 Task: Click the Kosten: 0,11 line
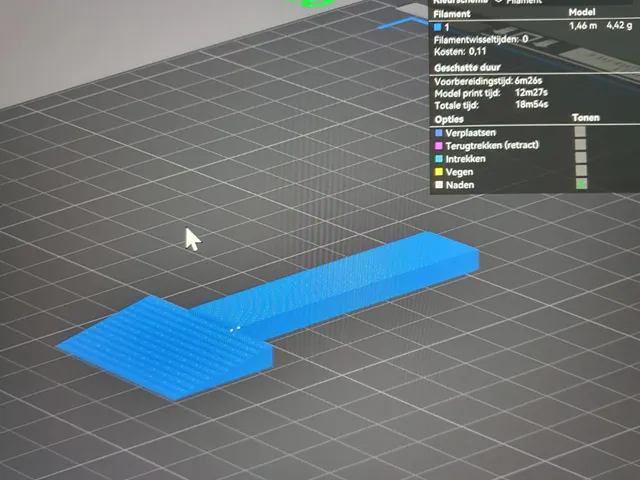[460, 51]
